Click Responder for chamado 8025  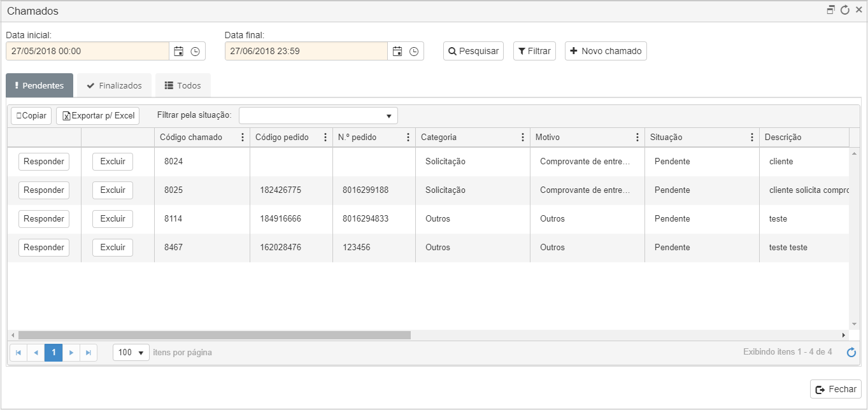pyautogui.click(x=44, y=190)
